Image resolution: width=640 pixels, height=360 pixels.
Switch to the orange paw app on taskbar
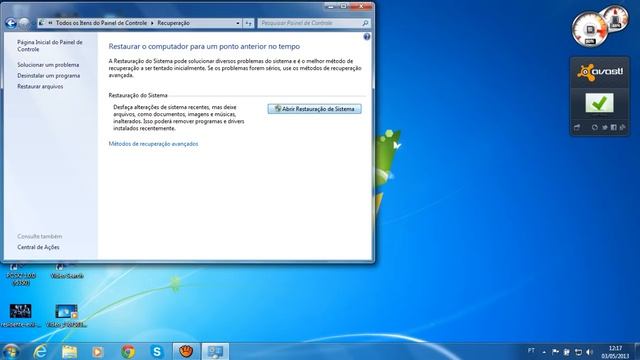pos(186,351)
